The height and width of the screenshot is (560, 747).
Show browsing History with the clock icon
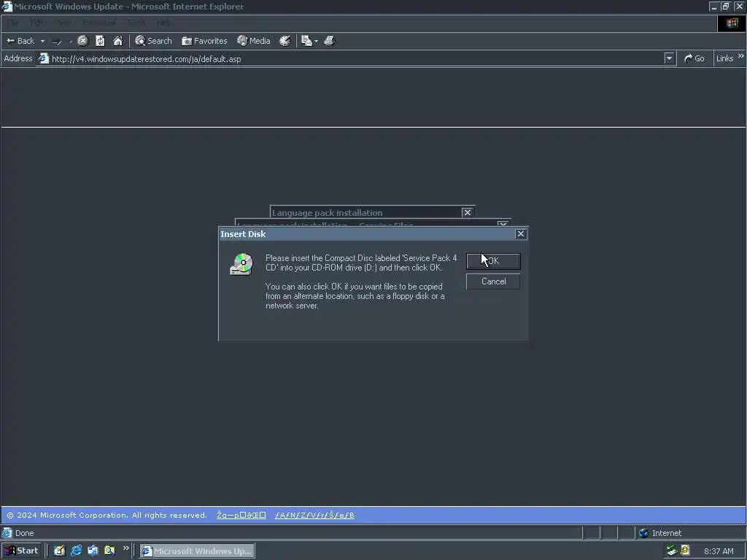point(285,41)
